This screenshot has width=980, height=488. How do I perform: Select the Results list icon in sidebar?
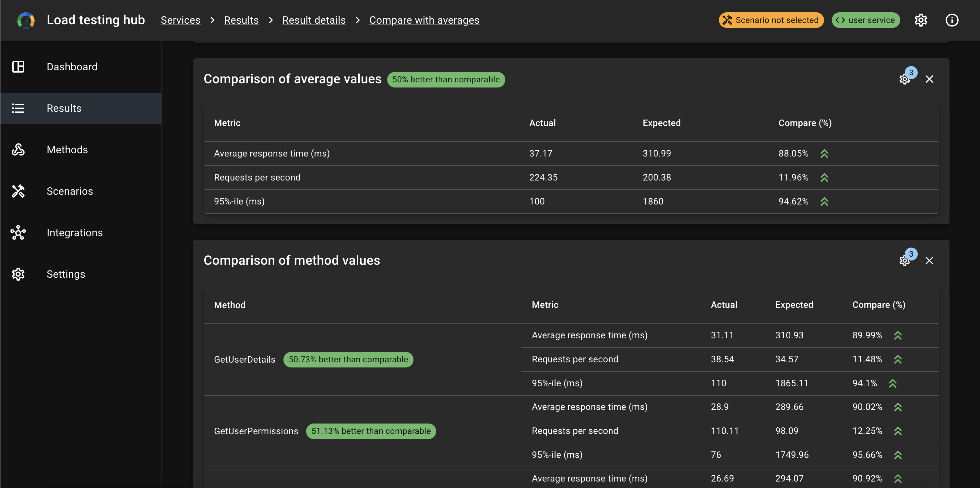[x=18, y=108]
